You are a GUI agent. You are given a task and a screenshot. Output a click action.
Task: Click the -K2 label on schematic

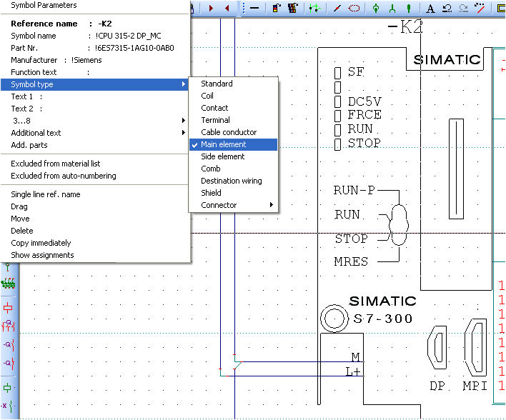click(405, 26)
